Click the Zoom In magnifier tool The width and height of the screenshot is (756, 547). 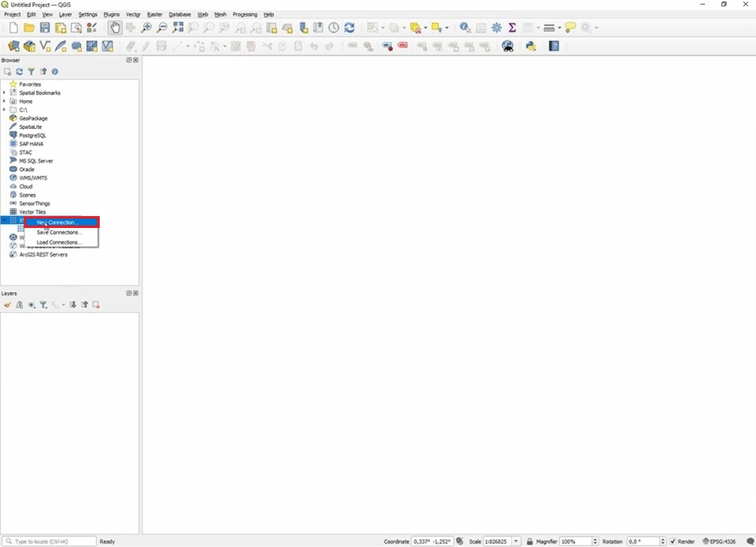tap(146, 28)
